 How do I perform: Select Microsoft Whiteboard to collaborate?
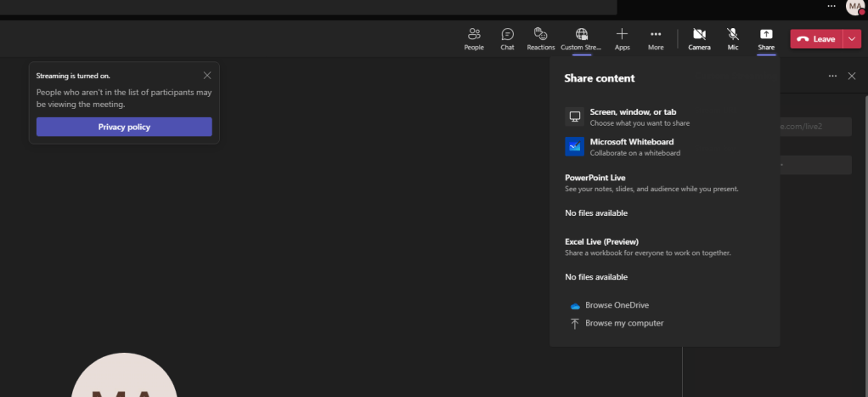point(631,146)
